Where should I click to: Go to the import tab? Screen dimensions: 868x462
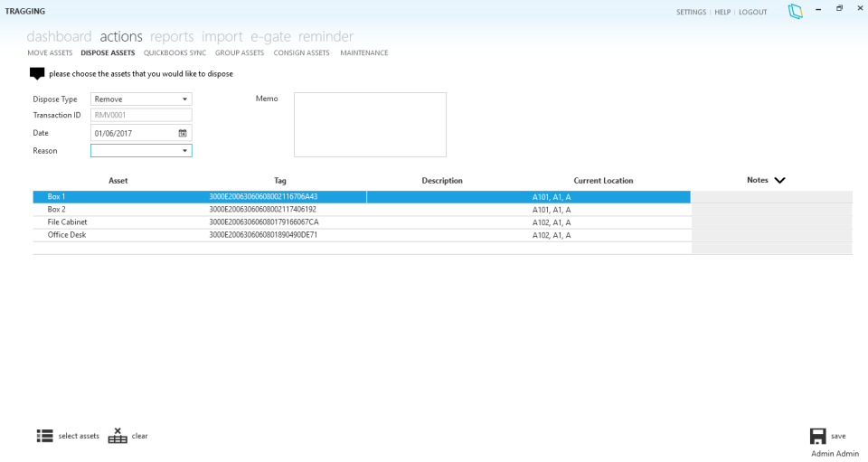click(x=222, y=36)
